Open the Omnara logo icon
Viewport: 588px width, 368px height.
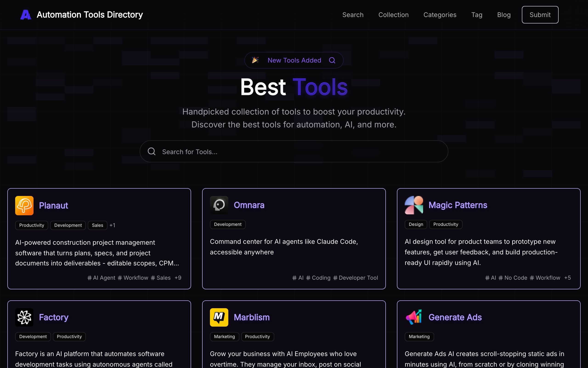pyautogui.click(x=219, y=205)
